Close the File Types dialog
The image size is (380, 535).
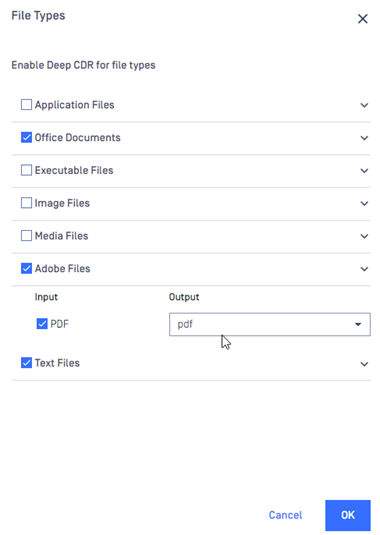[x=363, y=18]
